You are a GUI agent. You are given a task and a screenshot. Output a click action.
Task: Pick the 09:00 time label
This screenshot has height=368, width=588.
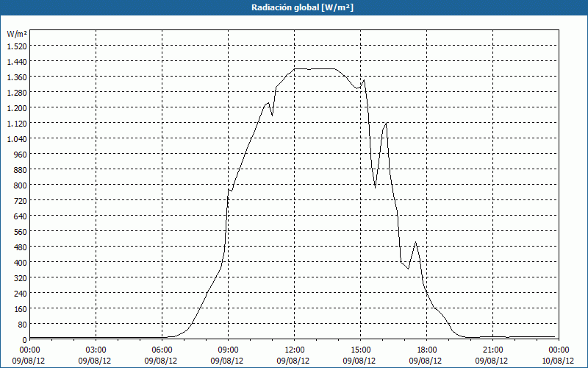pos(228,350)
